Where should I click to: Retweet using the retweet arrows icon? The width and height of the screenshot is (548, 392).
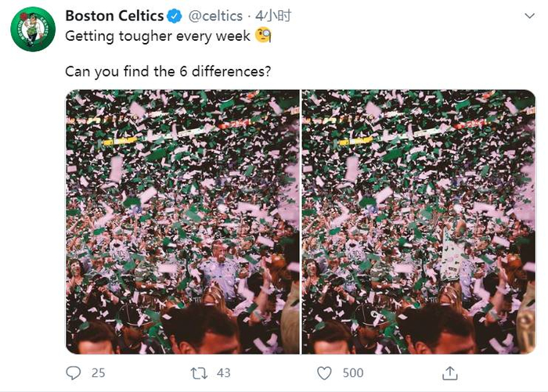coord(199,372)
